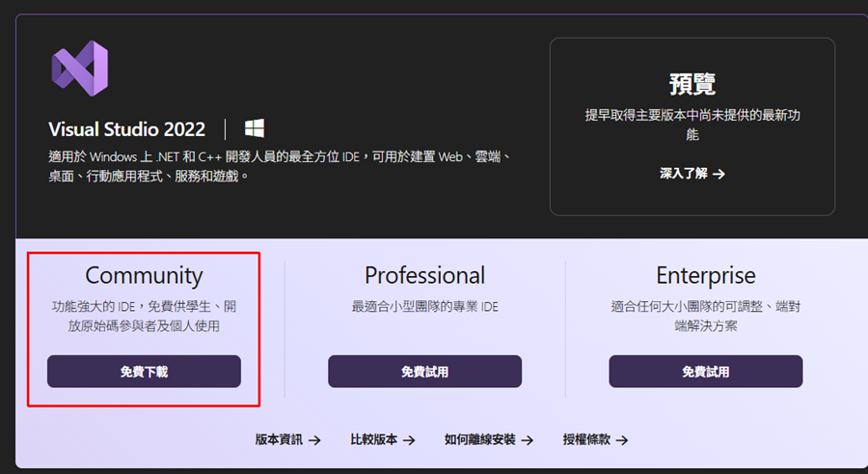Click the 預覽 heading in the preview card
Viewport: 868px width, 474px height.
[x=692, y=83]
